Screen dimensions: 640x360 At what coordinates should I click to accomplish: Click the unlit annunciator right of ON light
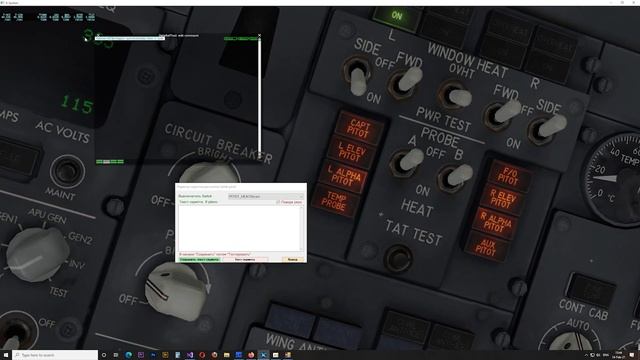(x=445, y=26)
